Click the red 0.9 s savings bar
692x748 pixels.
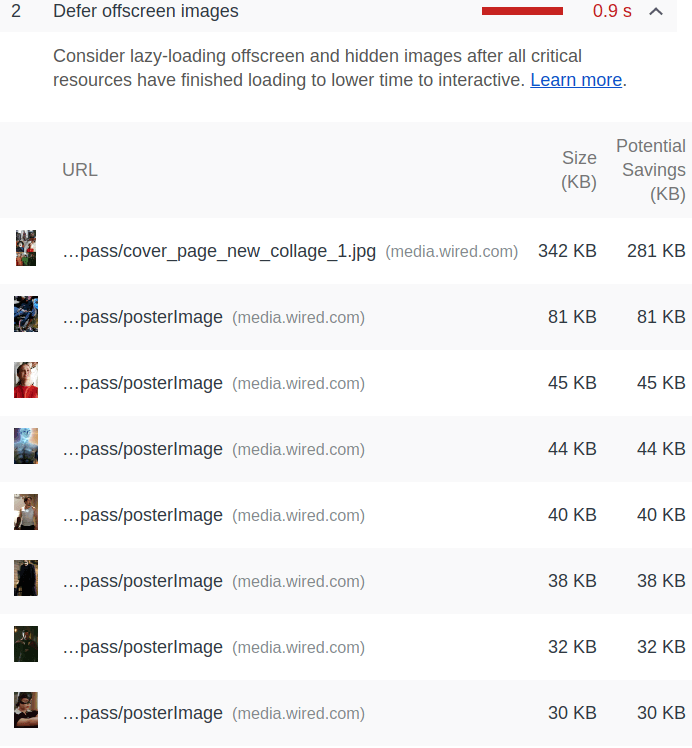coord(522,11)
